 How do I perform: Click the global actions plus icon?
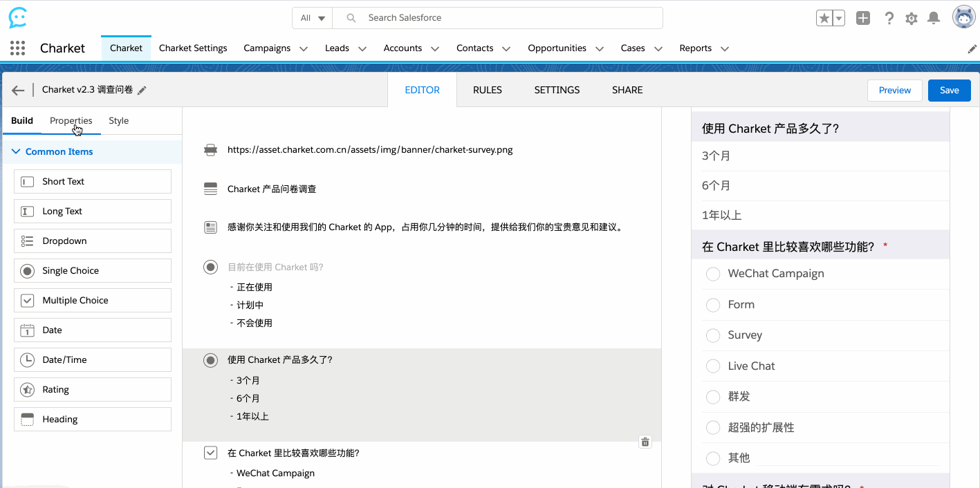pos(863,19)
